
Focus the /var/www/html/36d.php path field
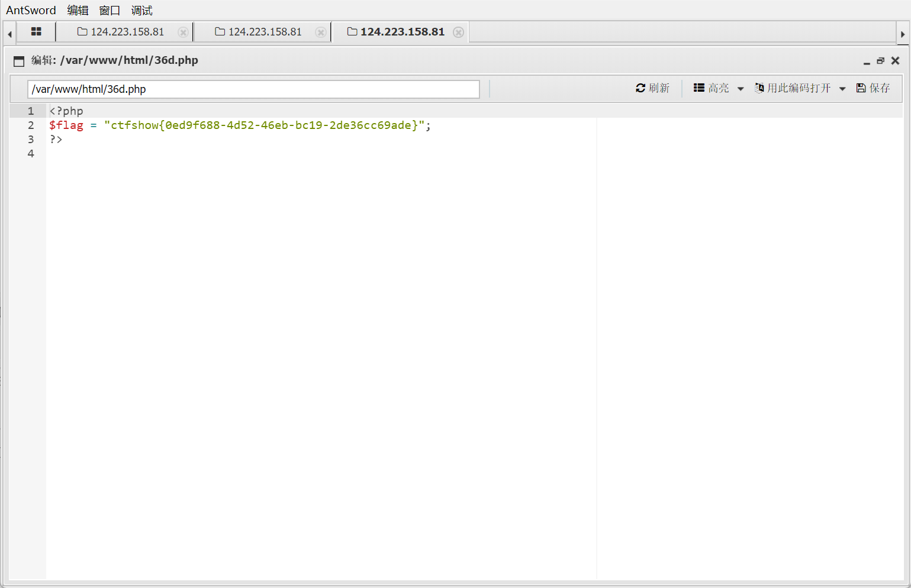pos(253,89)
